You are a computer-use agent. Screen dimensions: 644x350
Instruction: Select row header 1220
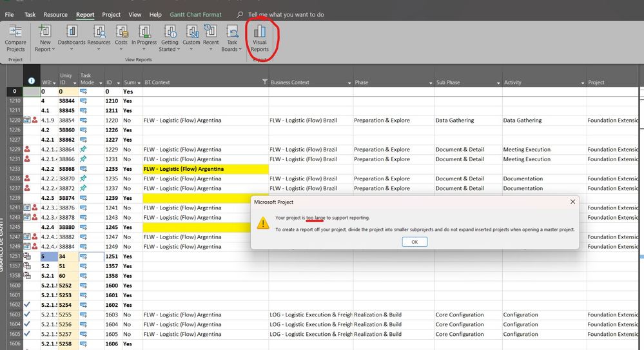coord(15,120)
